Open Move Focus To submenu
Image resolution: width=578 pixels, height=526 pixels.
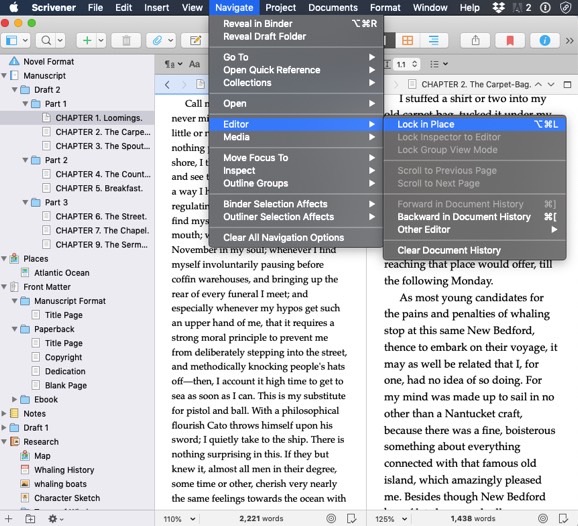(x=296, y=158)
